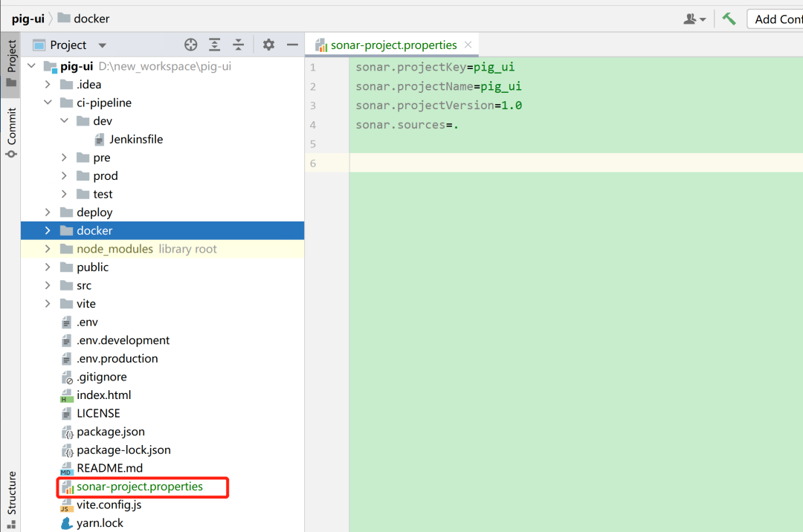Open the Project view dropdown arrow

pyautogui.click(x=103, y=45)
